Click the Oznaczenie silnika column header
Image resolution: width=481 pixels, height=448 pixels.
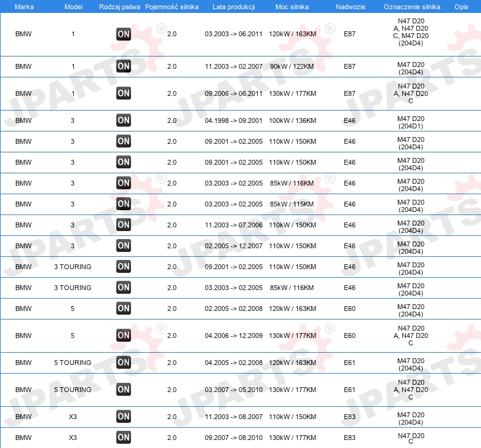(412, 7)
